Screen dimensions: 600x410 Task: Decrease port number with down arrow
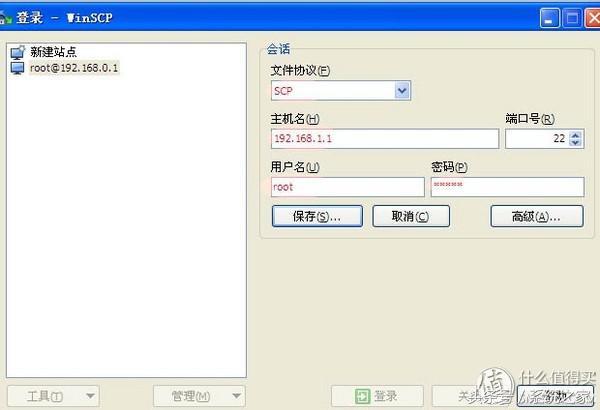pos(576,143)
